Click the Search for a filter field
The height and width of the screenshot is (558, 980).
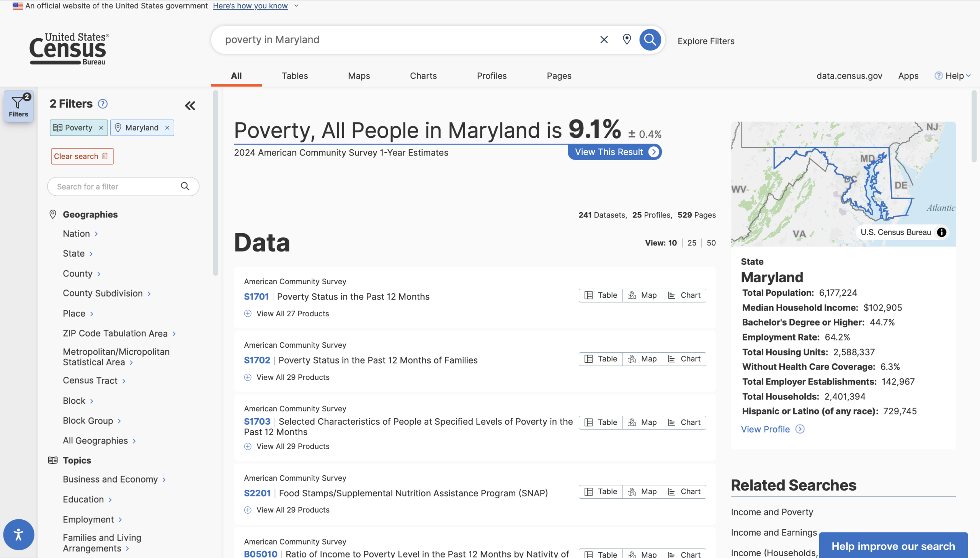pos(115,187)
